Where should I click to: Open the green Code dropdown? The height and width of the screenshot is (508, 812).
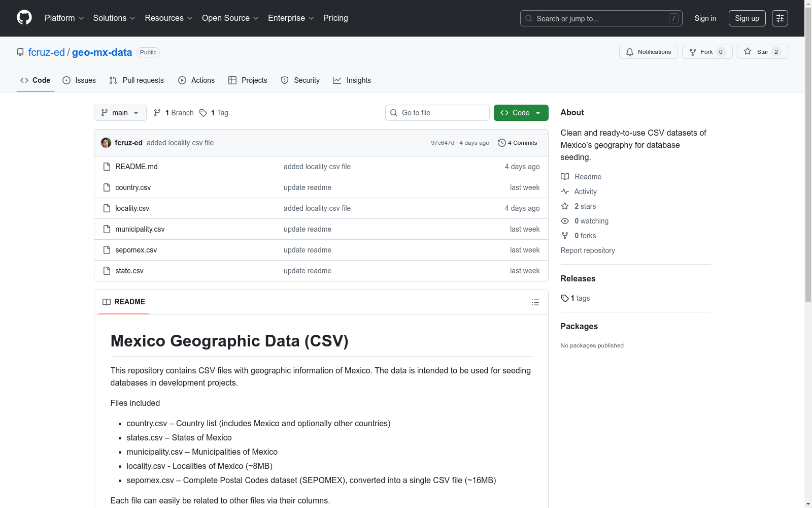(x=521, y=113)
